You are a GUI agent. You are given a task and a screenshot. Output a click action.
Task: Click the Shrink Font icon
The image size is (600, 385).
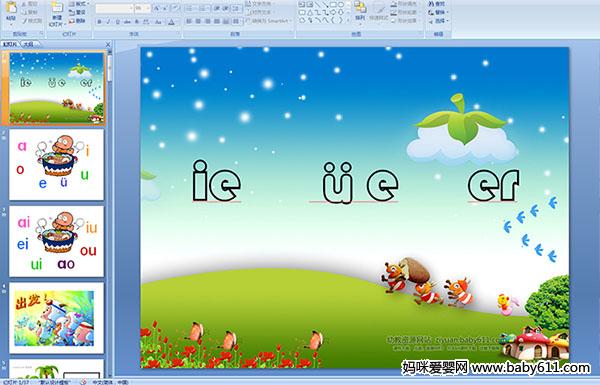165,8
